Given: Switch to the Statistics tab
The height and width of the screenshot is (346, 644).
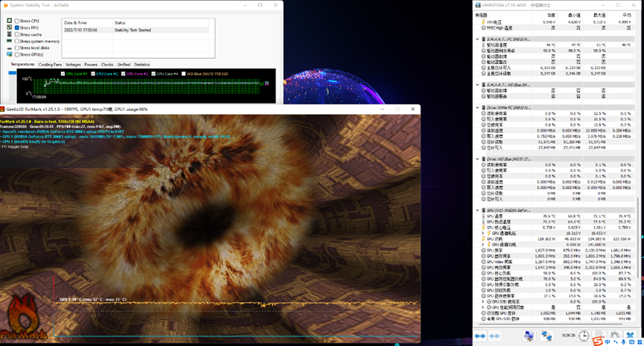Looking at the screenshot, I should (141, 65).
